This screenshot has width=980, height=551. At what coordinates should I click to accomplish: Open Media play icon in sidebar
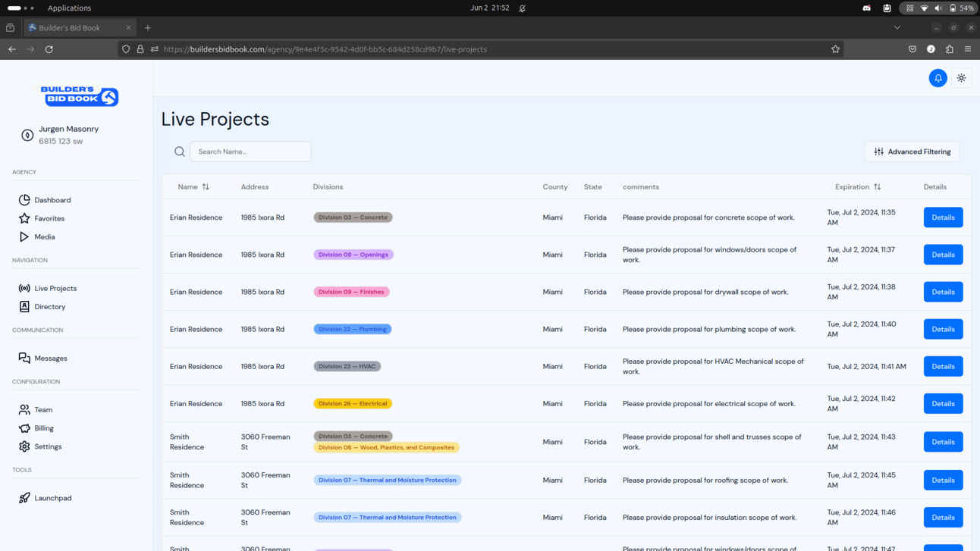[24, 236]
